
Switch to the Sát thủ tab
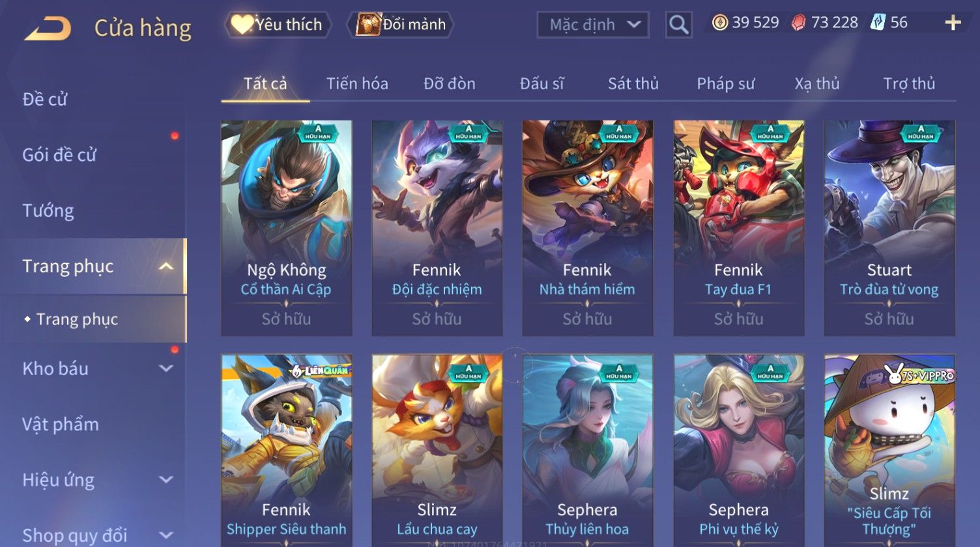point(633,83)
